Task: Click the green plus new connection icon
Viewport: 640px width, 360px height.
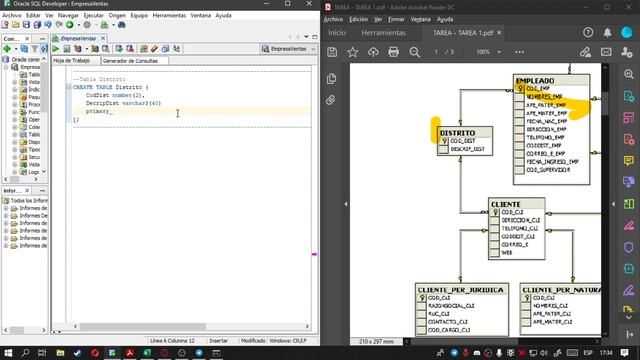Action: 7,49
